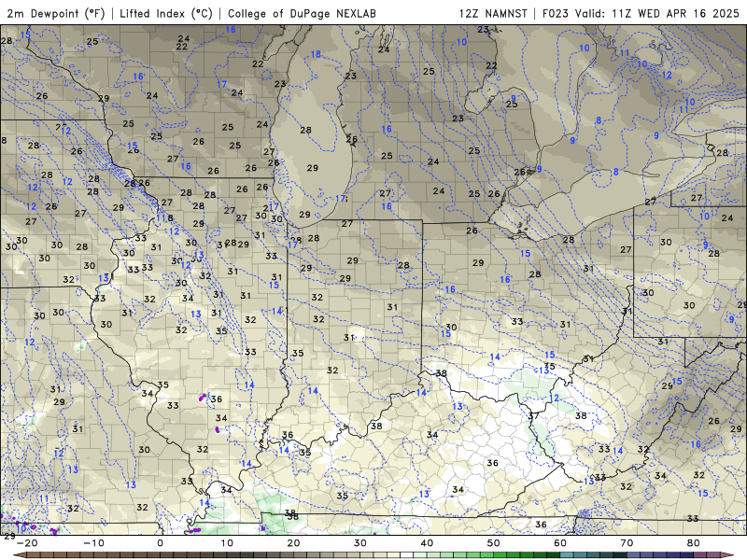Click the black '37' dewpoint value
This screenshot has height=560, width=747.
pos(533,415)
